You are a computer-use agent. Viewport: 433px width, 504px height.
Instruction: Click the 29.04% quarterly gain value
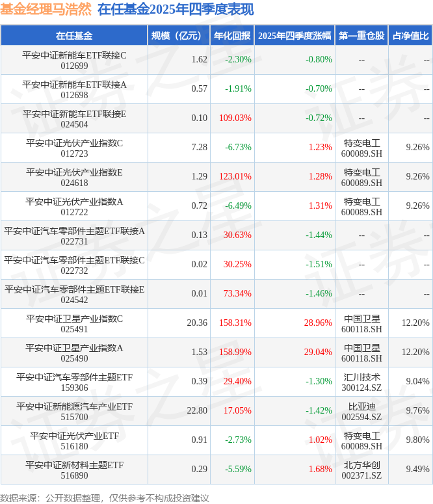click(x=318, y=352)
